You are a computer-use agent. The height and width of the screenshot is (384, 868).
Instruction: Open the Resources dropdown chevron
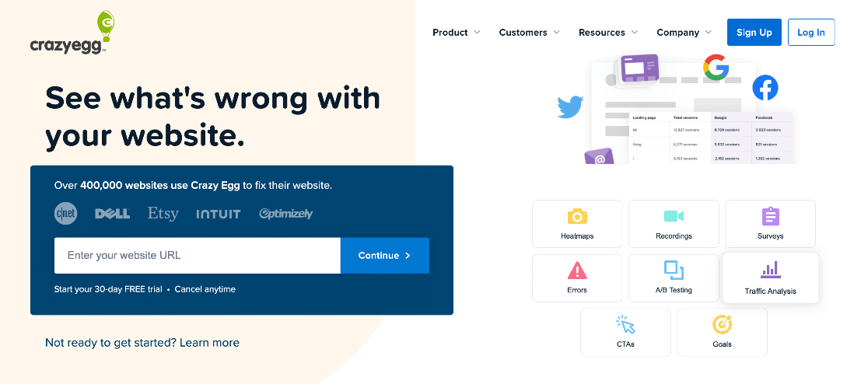(635, 33)
